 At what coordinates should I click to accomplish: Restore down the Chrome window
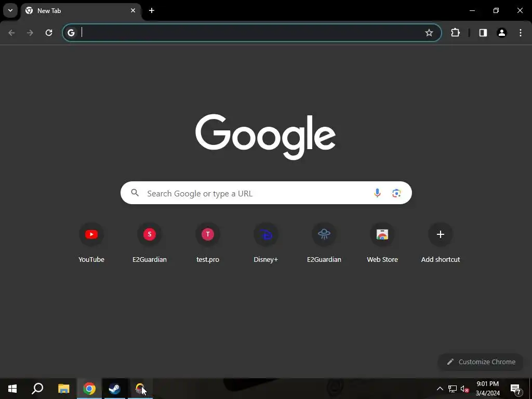tap(496, 10)
